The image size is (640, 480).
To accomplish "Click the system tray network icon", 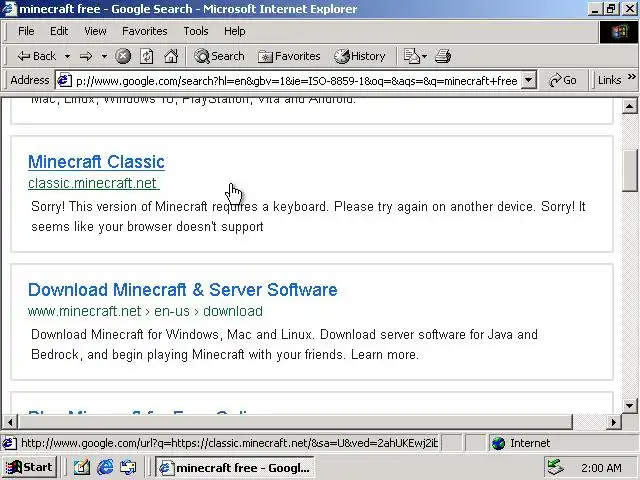I will pos(555,467).
